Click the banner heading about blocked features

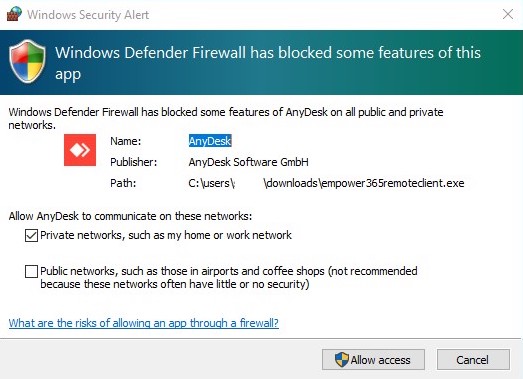[268, 63]
